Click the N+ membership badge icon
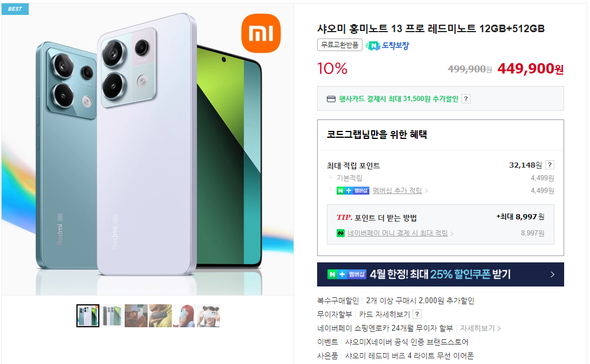590x364 pixels. click(x=353, y=191)
